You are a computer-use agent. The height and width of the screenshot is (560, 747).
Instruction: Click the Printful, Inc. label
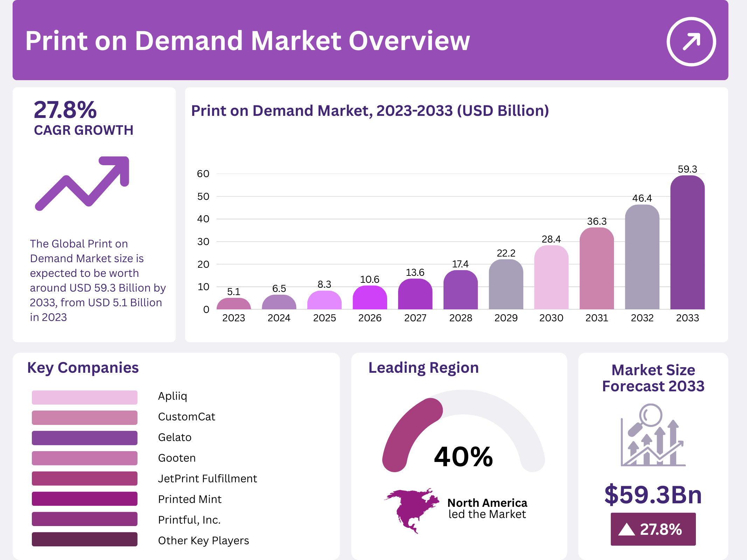(189, 520)
